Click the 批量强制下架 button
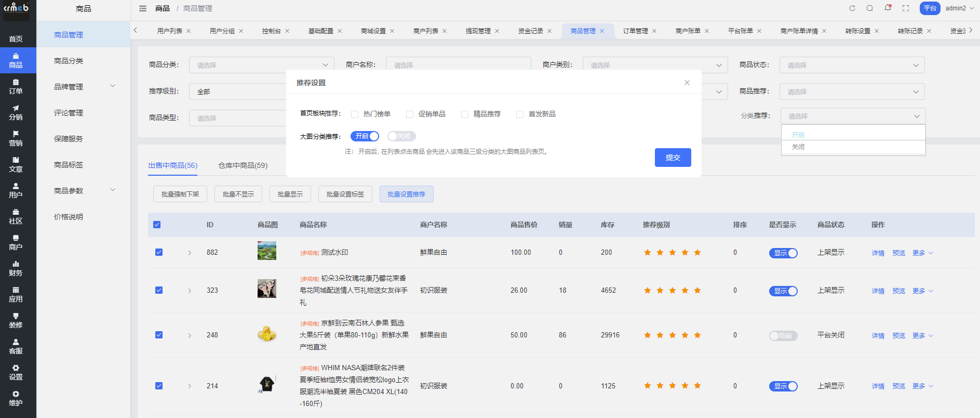Screen dimensions: 980x418 click(x=180, y=194)
